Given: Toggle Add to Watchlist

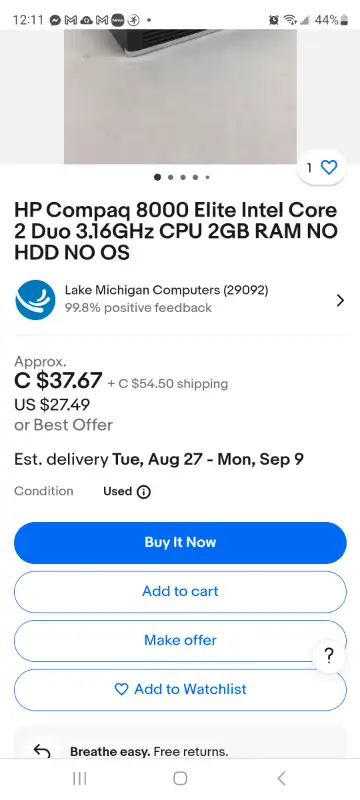Looking at the screenshot, I should click(180, 689).
